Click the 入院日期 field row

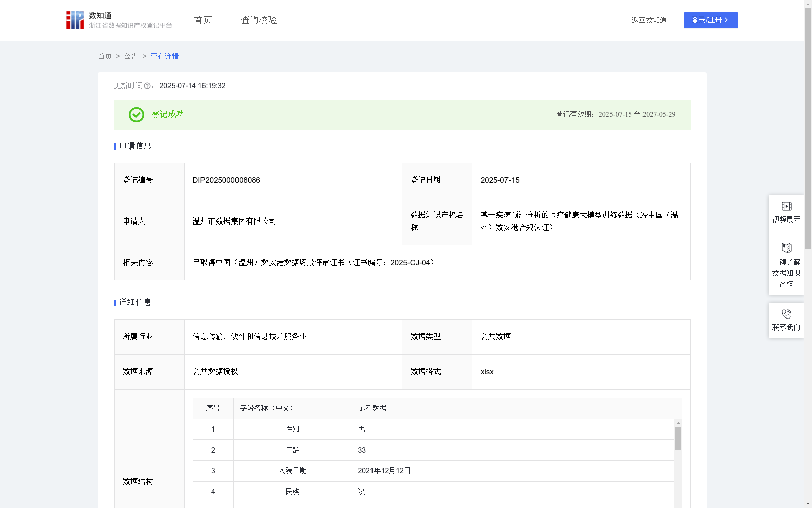433,471
